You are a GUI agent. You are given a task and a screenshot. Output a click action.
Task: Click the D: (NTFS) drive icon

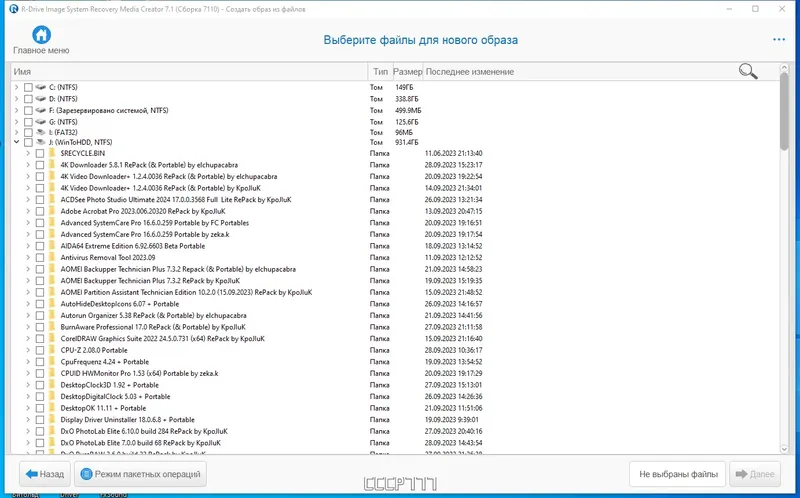(41, 99)
